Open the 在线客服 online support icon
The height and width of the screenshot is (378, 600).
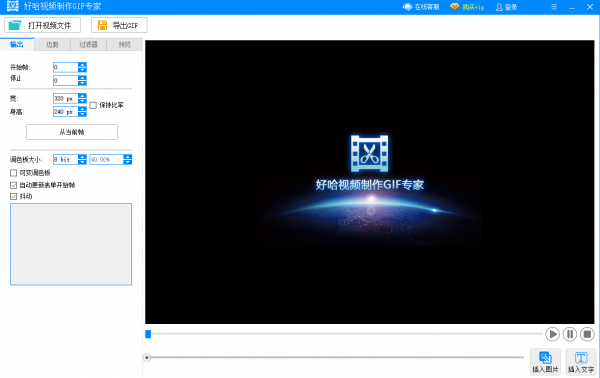[407, 7]
